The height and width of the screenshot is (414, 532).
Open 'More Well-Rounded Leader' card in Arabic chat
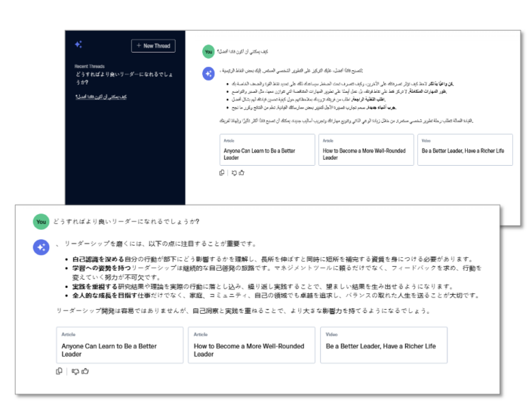pos(366,150)
